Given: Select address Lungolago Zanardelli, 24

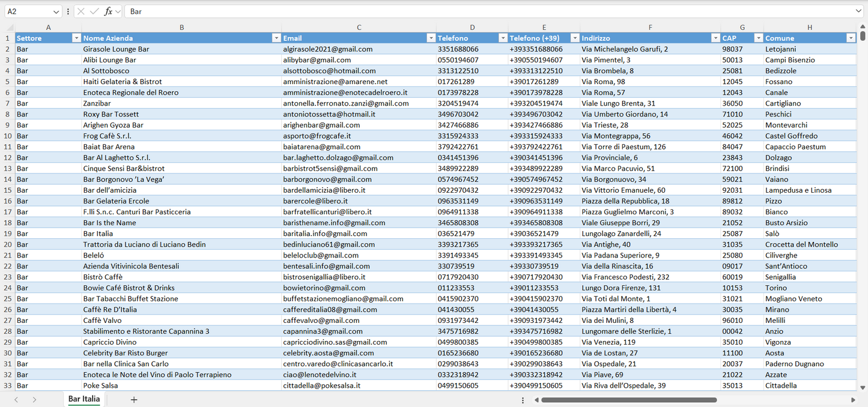Looking at the screenshot, I should [651, 234].
